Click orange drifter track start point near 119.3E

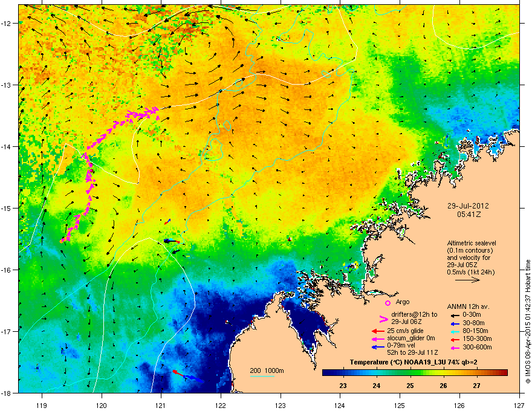pos(62,241)
